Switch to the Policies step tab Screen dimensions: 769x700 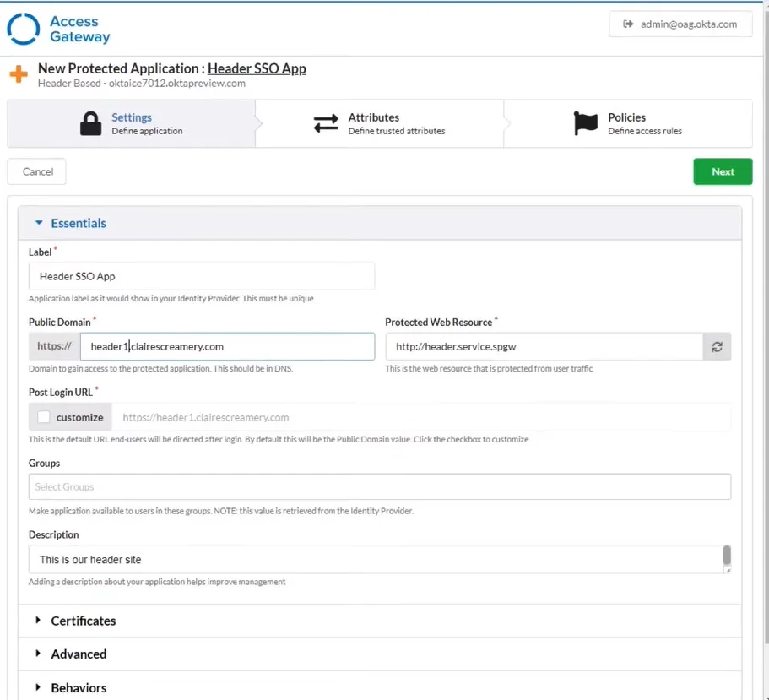pyautogui.click(x=628, y=123)
